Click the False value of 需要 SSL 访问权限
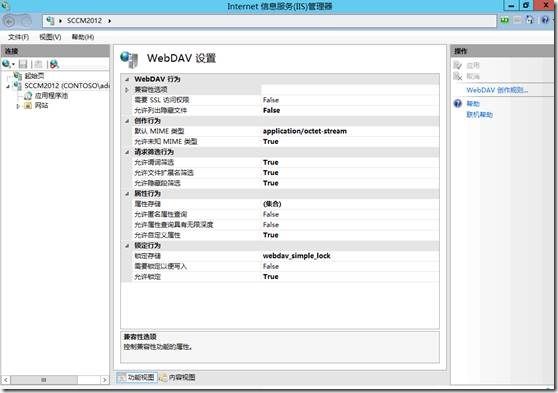The image size is (558, 393). pyautogui.click(x=271, y=100)
